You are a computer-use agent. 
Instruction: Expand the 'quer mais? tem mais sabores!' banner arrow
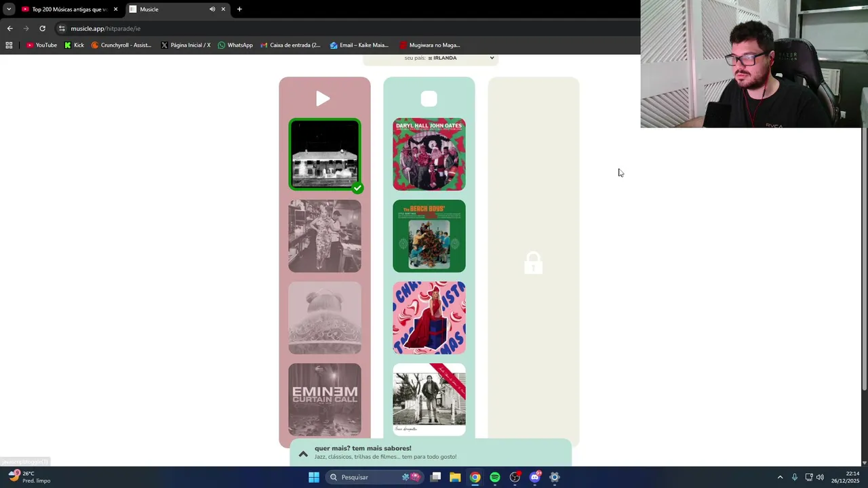point(303,453)
